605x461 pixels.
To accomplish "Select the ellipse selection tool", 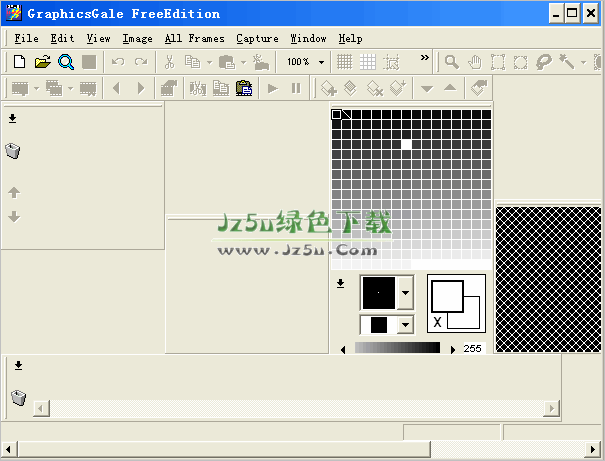I will 521,62.
